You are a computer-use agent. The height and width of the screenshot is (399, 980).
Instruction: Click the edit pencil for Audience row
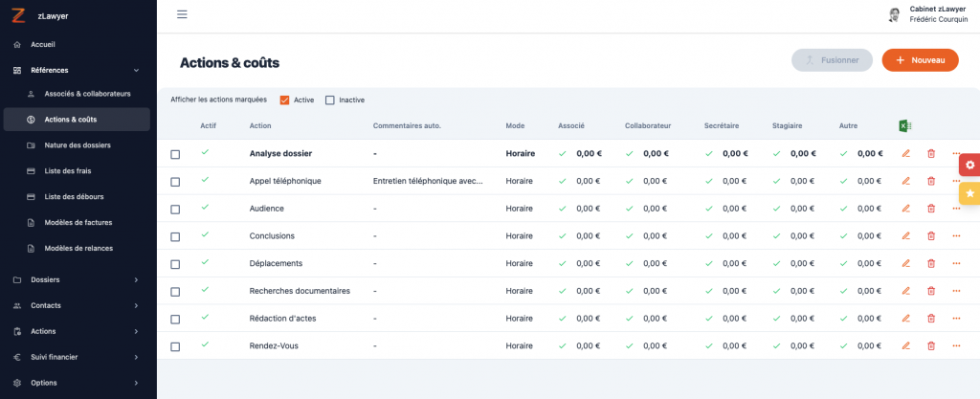pos(905,209)
